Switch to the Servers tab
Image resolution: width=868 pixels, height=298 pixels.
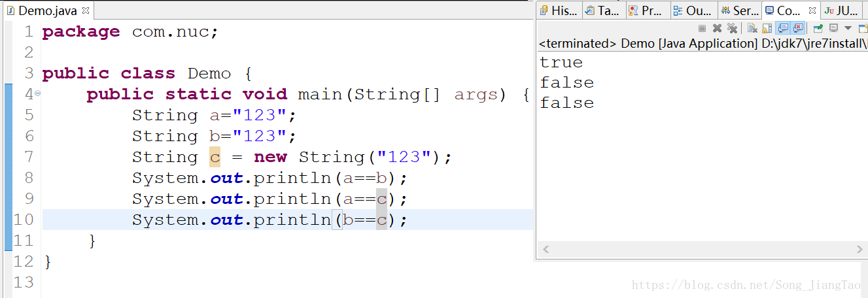[739, 10]
